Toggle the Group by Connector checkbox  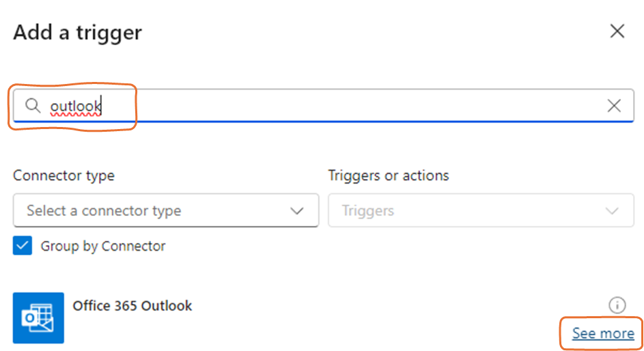point(23,246)
